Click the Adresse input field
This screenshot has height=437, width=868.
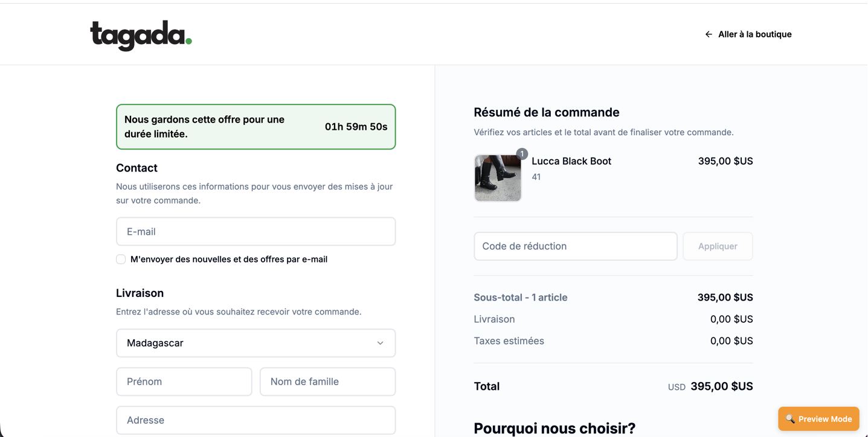click(x=256, y=420)
